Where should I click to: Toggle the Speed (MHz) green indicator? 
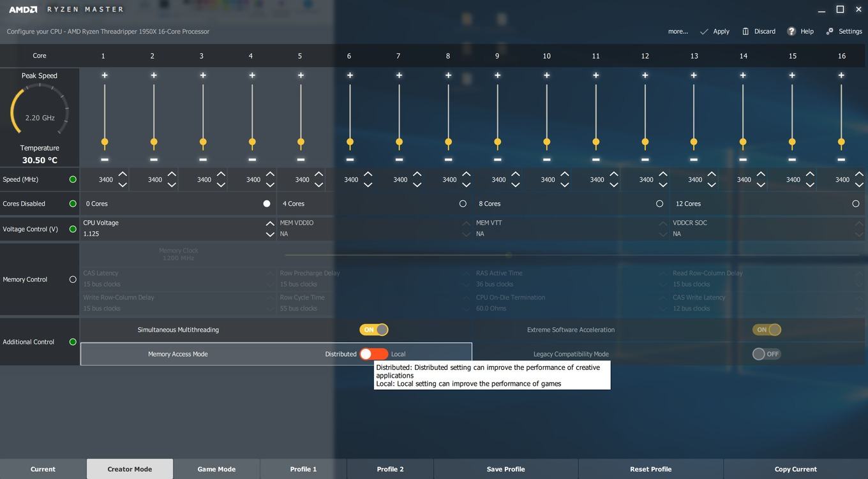[73, 179]
